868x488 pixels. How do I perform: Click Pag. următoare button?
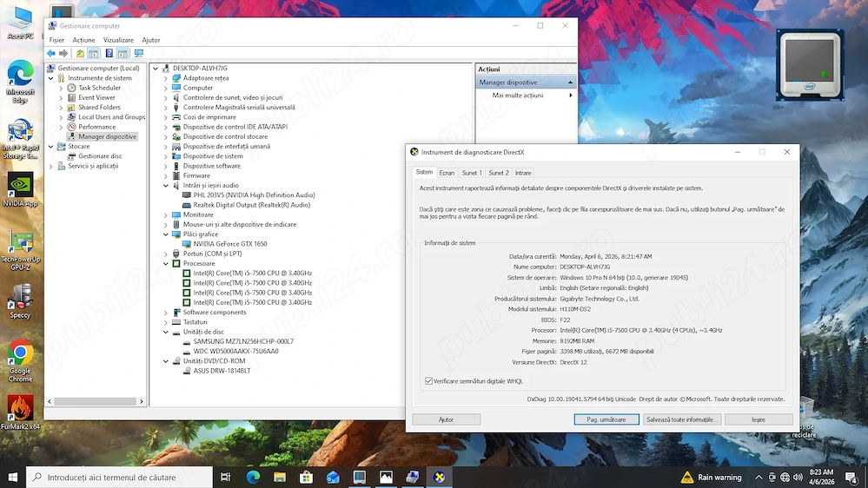tap(606, 419)
